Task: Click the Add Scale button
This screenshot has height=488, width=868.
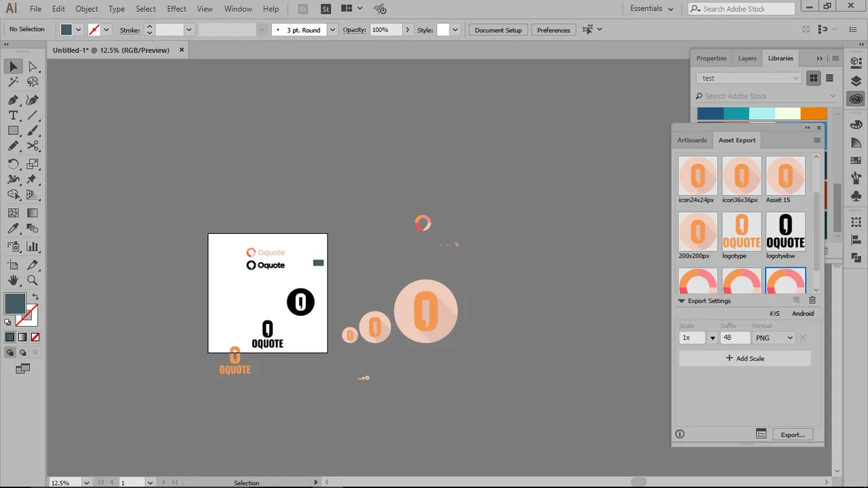Action: point(745,358)
